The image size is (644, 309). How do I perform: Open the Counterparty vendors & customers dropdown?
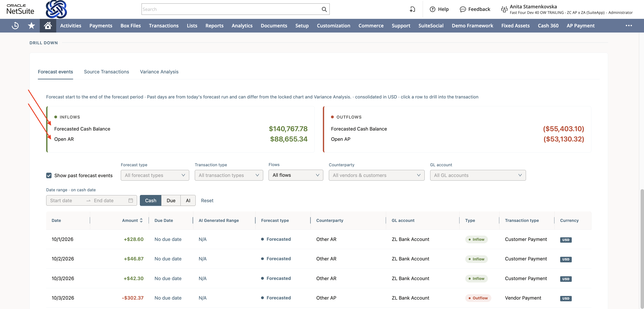click(377, 175)
